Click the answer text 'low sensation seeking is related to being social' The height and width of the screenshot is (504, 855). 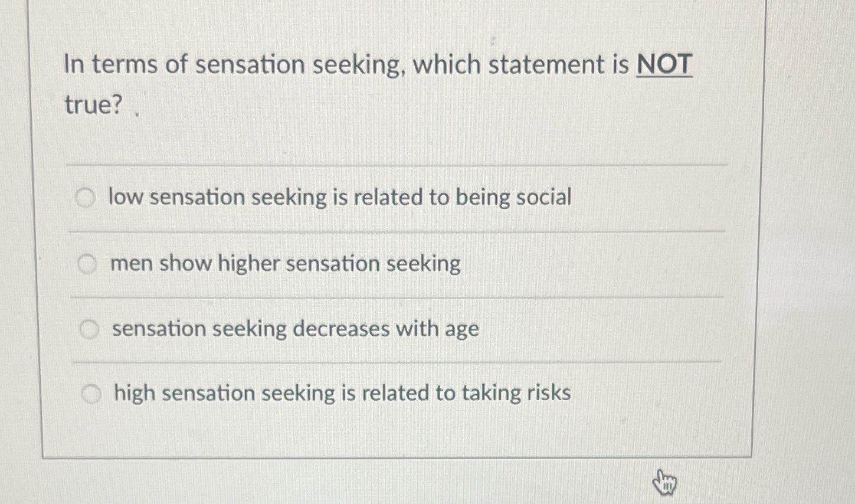point(340,198)
